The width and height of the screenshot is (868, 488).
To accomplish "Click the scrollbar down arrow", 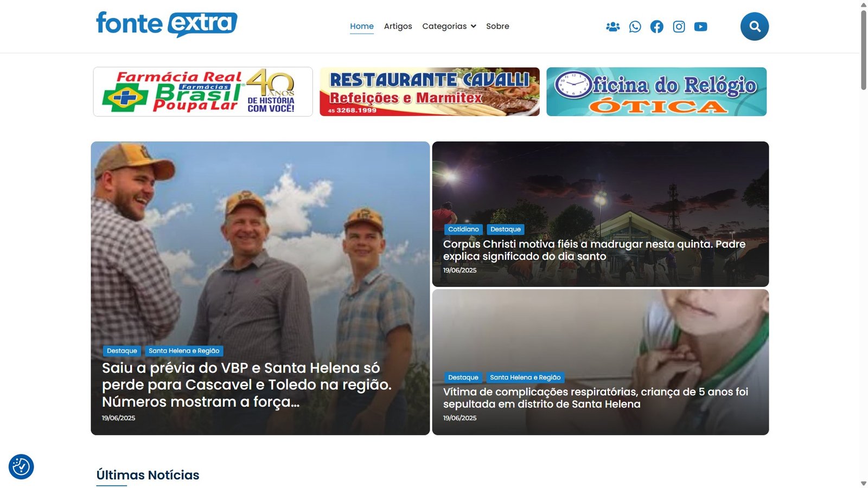I will coord(864,483).
